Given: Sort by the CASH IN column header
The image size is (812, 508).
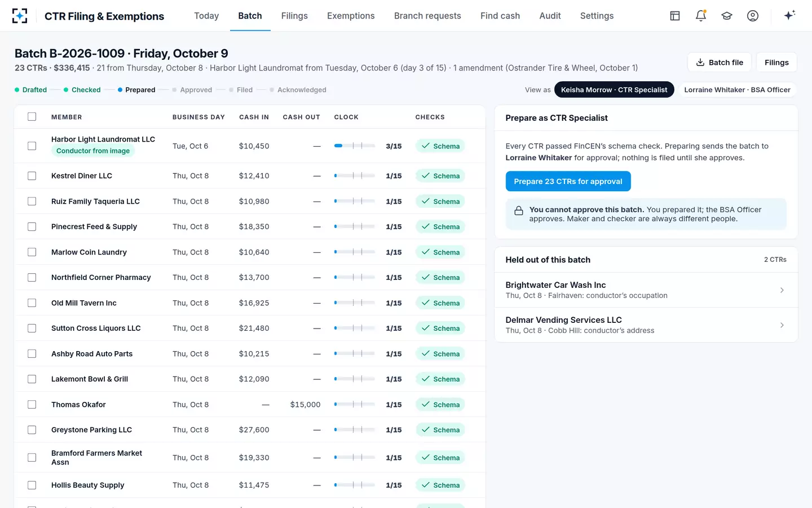Looking at the screenshot, I should (x=254, y=117).
